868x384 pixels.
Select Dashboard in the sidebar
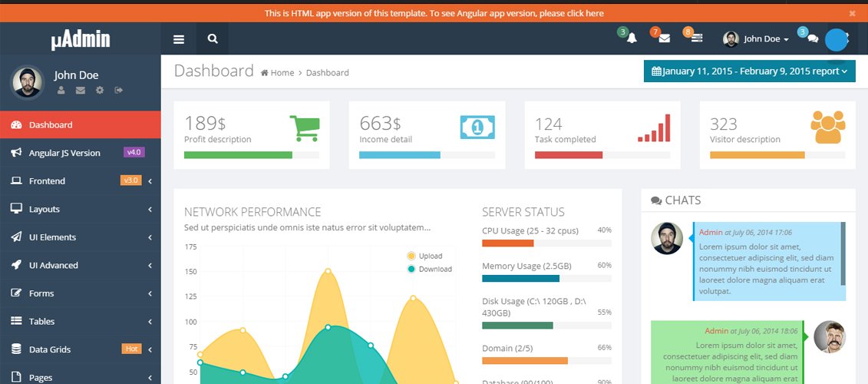81,124
